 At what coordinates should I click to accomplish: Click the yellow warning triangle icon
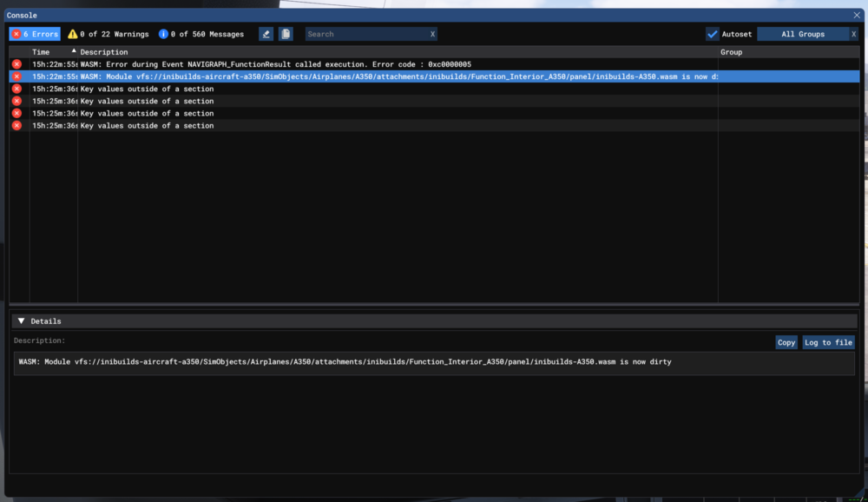(73, 34)
